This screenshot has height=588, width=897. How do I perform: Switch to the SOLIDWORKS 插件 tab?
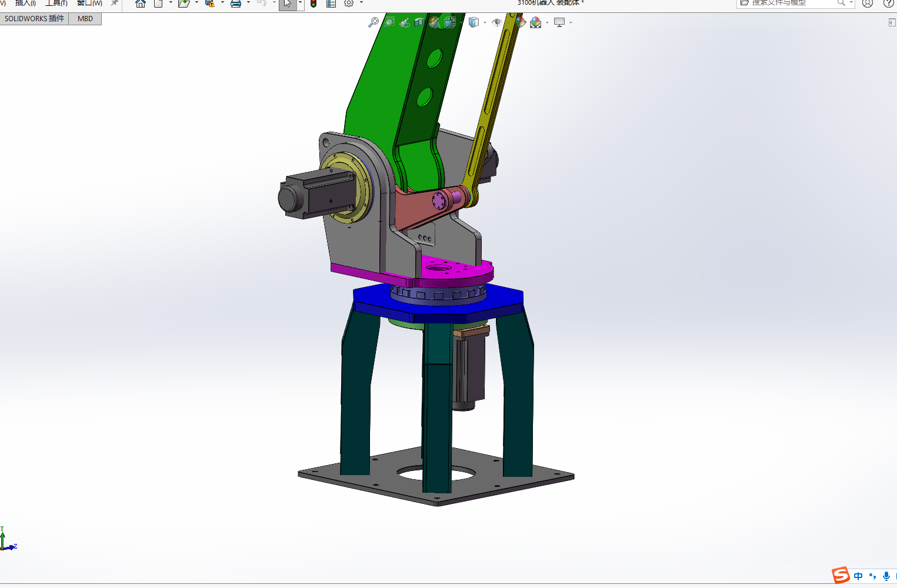coord(34,19)
